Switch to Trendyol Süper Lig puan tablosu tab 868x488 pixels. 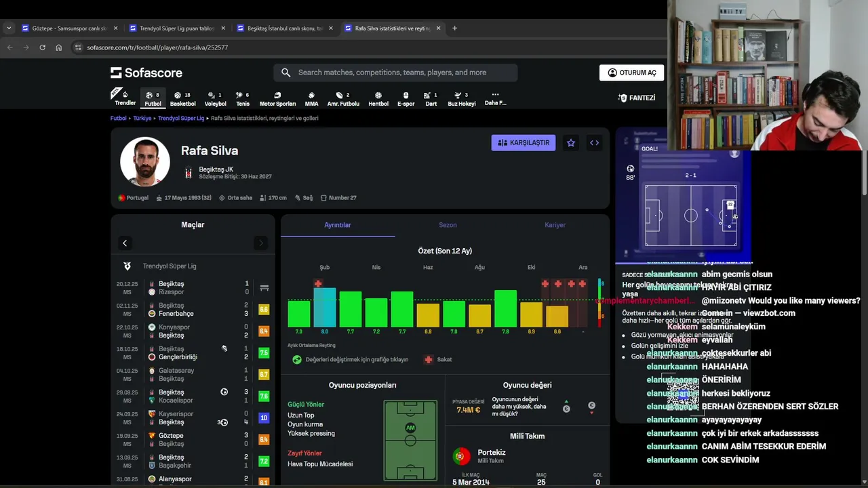click(176, 28)
